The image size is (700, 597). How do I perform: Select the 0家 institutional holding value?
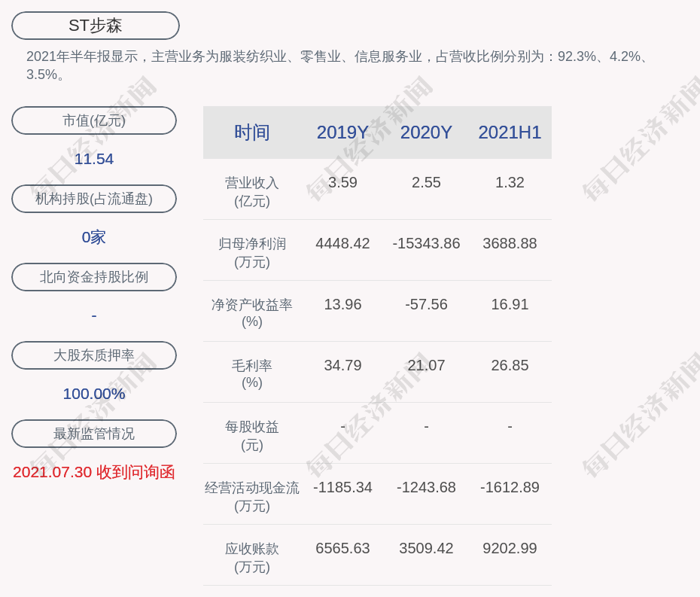pyautogui.click(x=94, y=237)
